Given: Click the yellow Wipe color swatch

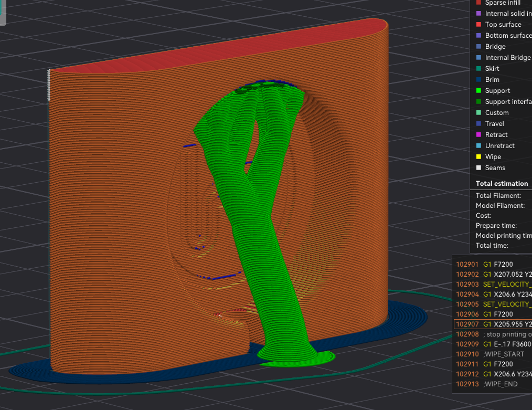Looking at the screenshot, I should 478,157.
